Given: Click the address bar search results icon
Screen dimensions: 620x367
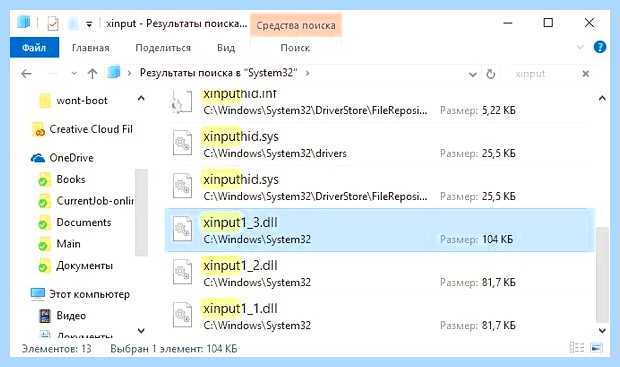Looking at the screenshot, I should point(113,73).
